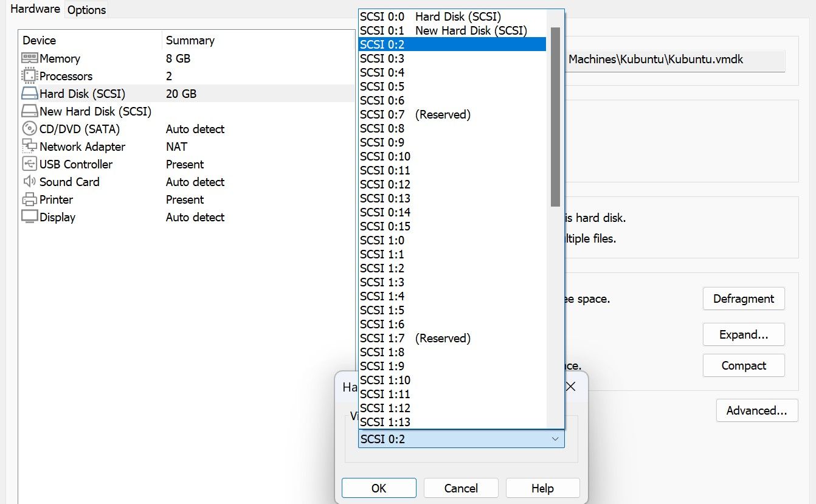
Task: Switch to the Hardware tab
Action: [x=35, y=9]
